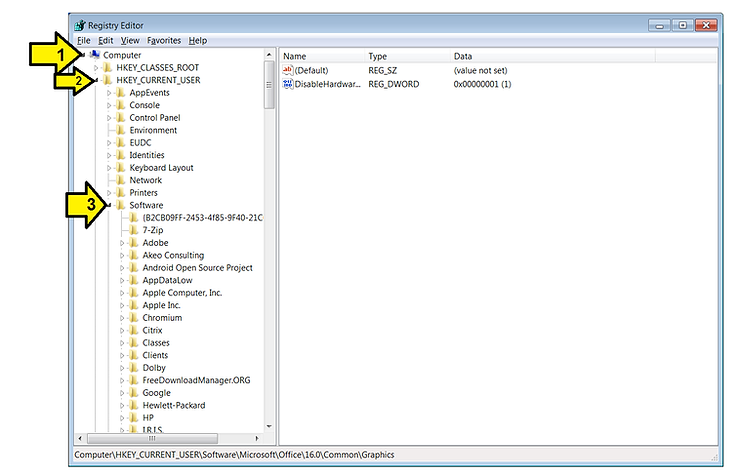Open the Favorites menu
Screen dimensions: 740x476
[164, 41]
